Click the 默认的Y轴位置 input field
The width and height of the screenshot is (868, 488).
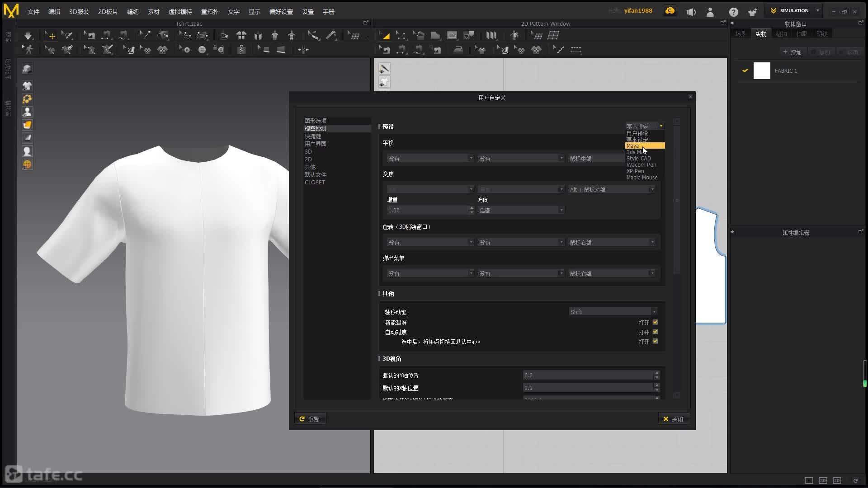(589, 375)
